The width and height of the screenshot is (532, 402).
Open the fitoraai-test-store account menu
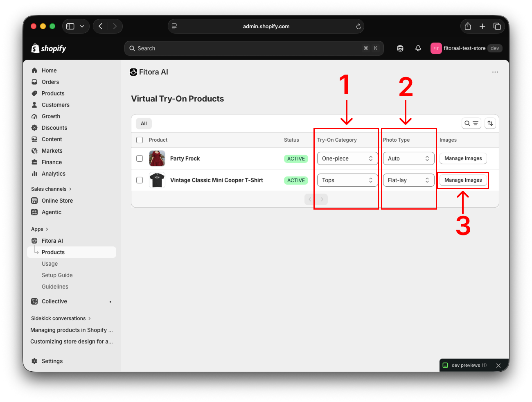click(467, 48)
